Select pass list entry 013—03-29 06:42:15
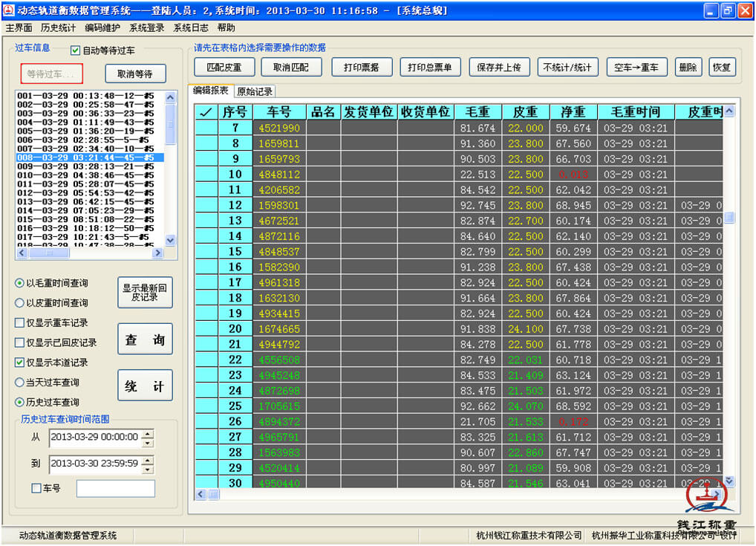The width and height of the screenshot is (756, 546). (86, 201)
